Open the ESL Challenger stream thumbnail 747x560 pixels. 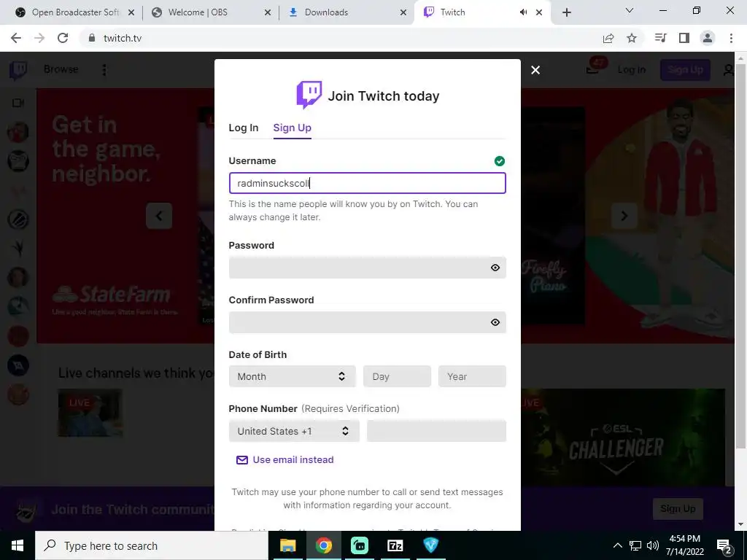[623, 437]
